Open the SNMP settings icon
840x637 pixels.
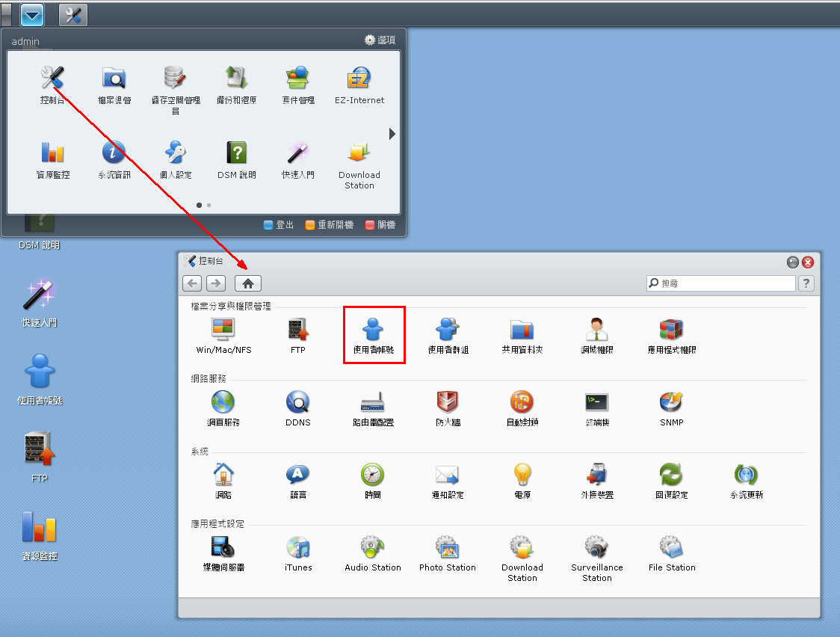(671, 407)
